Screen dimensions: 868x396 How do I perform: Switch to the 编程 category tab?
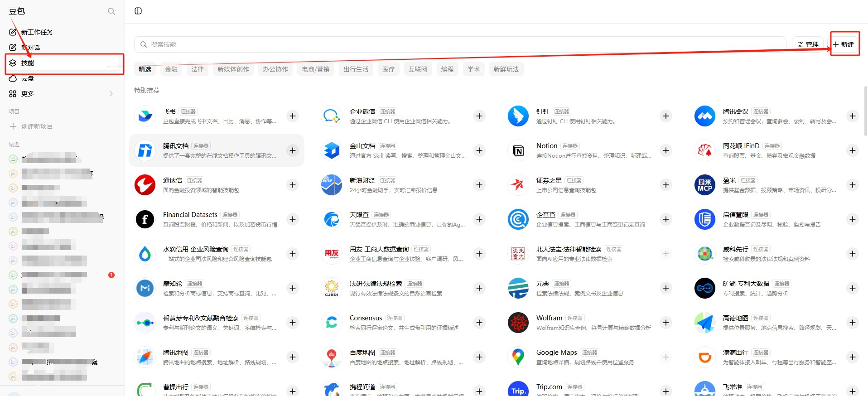coord(448,69)
